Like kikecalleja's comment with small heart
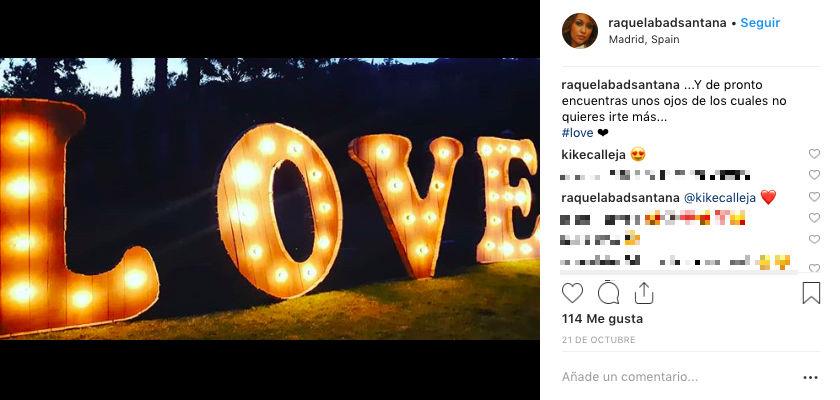Screen dimensions: 840x400 pyautogui.click(x=814, y=154)
